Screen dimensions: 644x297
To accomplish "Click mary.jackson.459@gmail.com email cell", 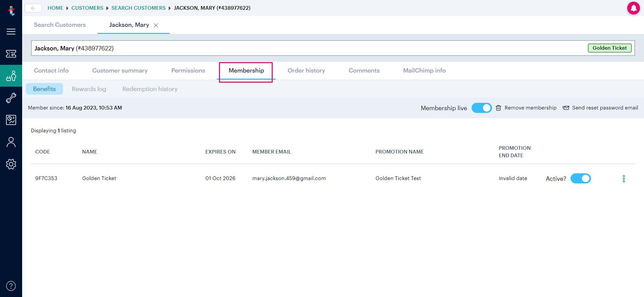I will pyautogui.click(x=289, y=178).
